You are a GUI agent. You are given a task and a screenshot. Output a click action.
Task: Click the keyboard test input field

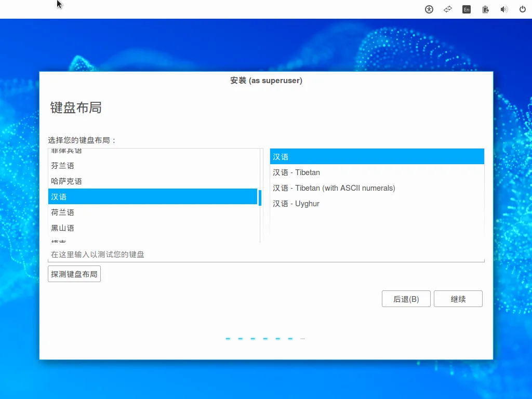pyautogui.click(x=266, y=255)
